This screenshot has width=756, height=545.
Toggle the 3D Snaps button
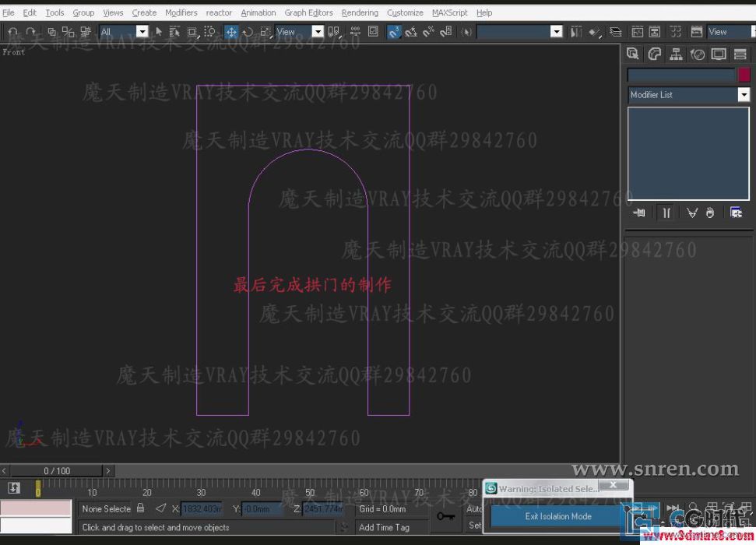(394, 32)
